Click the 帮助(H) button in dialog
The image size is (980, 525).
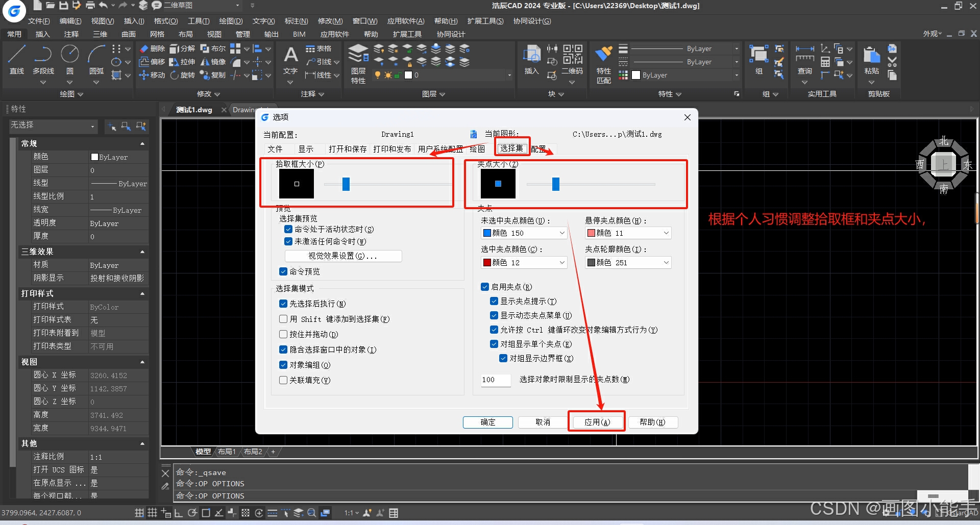coord(653,422)
